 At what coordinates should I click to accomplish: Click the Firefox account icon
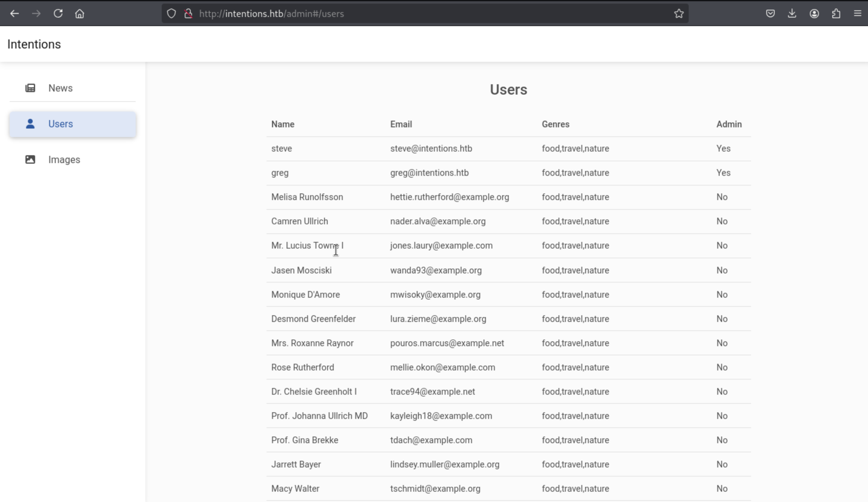(814, 13)
